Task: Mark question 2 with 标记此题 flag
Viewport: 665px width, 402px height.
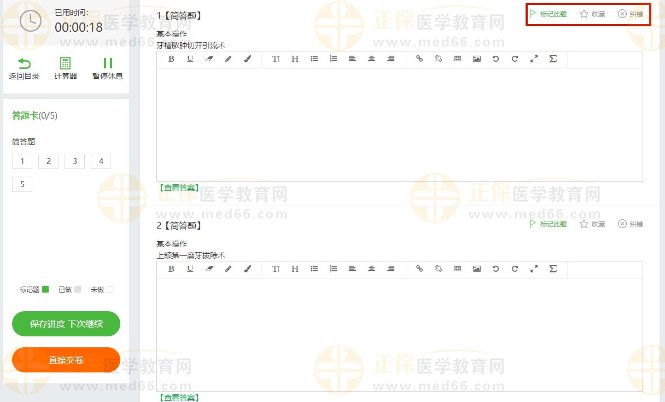Action: pyautogui.click(x=547, y=224)
